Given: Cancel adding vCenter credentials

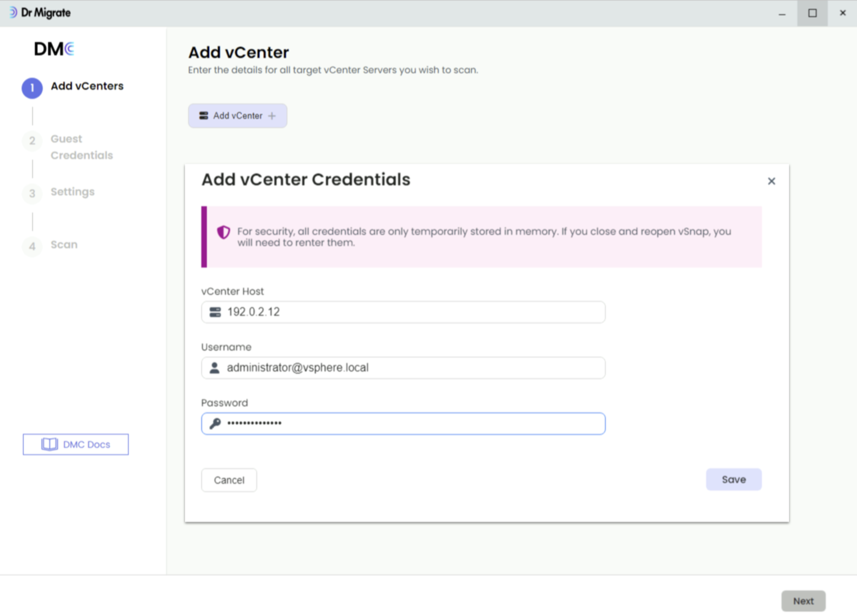Looking at the screenshot, I should [x=229, y=480].
